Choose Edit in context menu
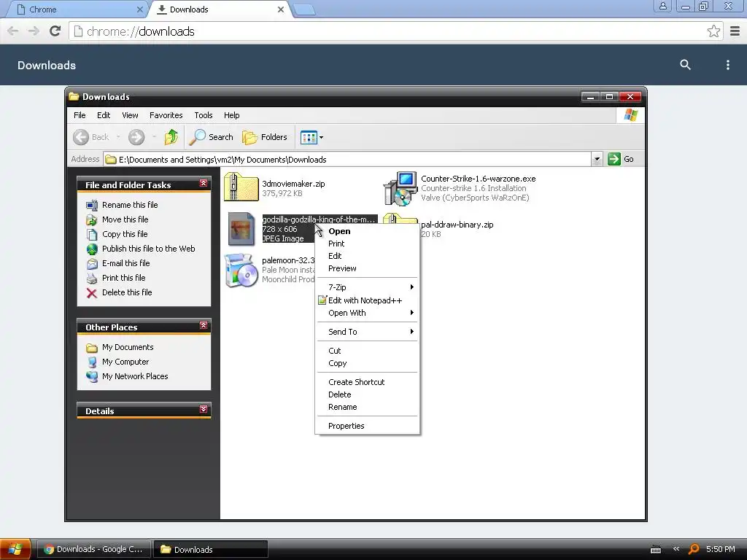This screenshot has height=560, width=747. coord(368,256)
